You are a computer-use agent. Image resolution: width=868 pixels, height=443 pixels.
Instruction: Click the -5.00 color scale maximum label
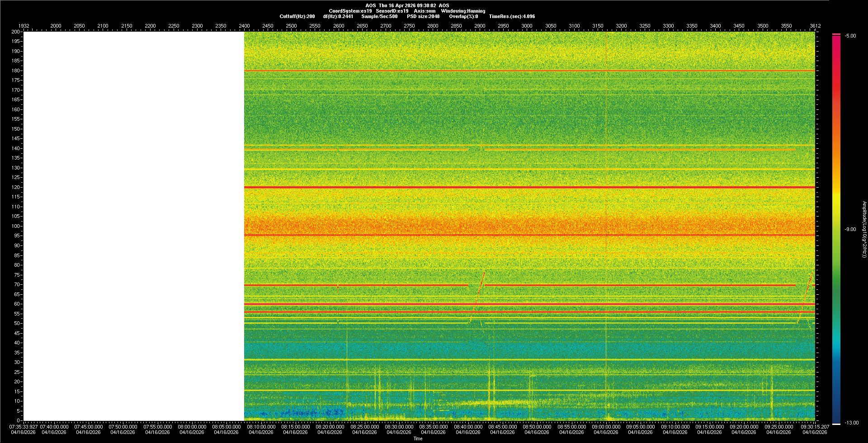(x=850, y=36)
